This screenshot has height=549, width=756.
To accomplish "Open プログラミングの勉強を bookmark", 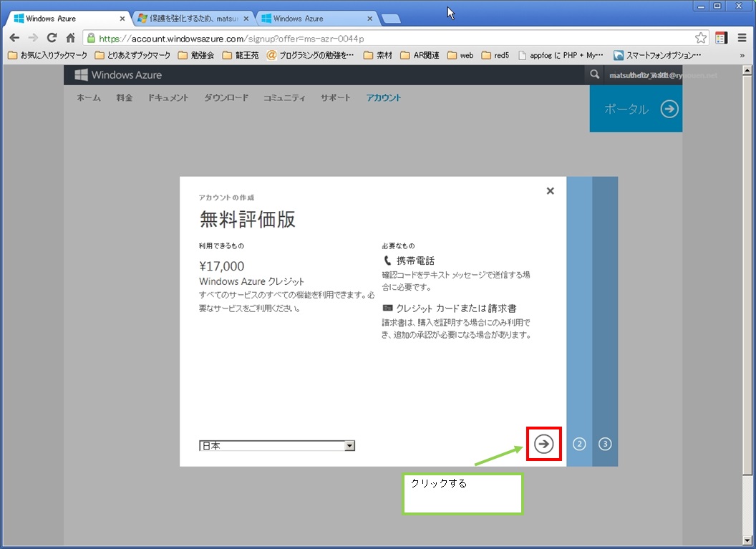I will pos(311,55).
